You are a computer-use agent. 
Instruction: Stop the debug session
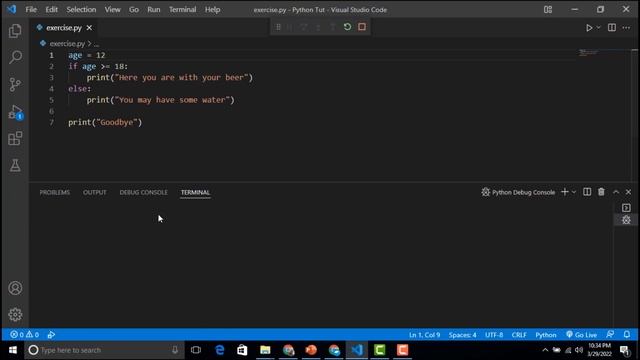(x=362, y=27)
